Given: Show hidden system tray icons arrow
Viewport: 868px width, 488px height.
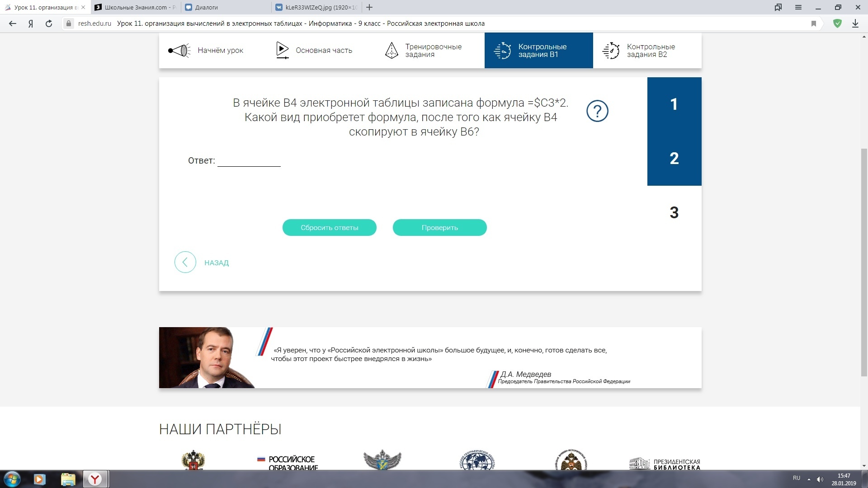Looking at the screenshot, I should pos(809,479).
